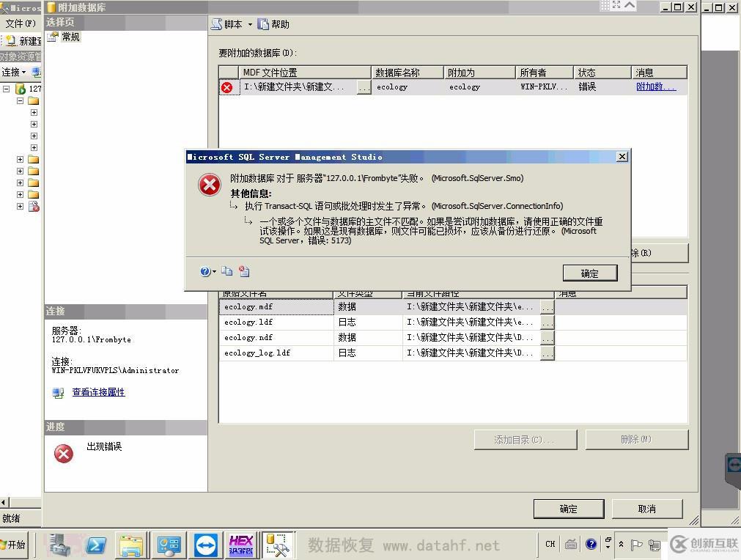Select the ecology.ldf file row

pos(453,323)
